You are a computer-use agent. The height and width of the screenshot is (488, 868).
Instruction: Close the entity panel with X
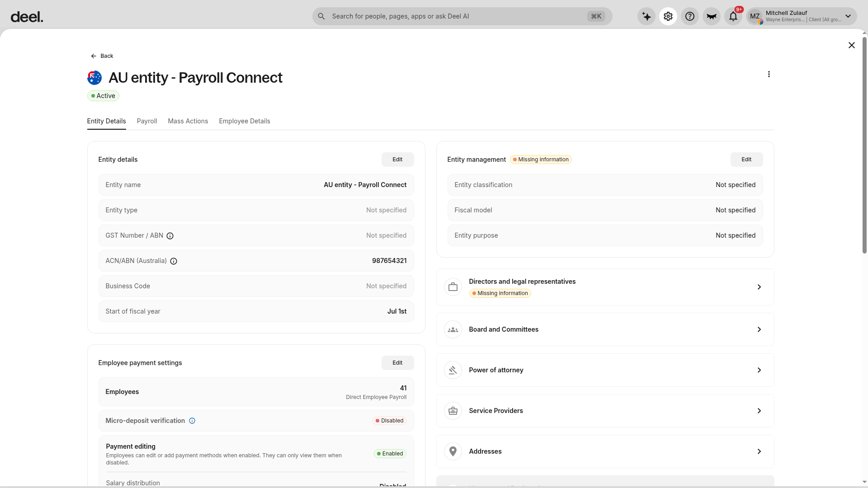tap(852, 45)
